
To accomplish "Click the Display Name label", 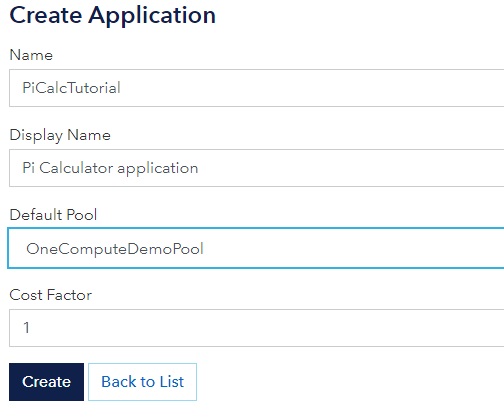I will click(60, 135).
